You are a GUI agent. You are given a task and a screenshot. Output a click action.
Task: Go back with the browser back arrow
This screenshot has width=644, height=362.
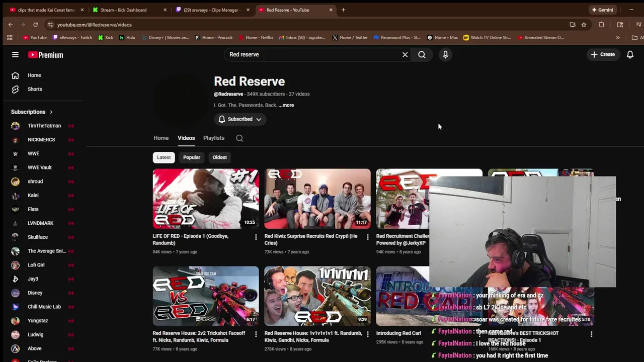pyautogui.click(x=10, y=25)
